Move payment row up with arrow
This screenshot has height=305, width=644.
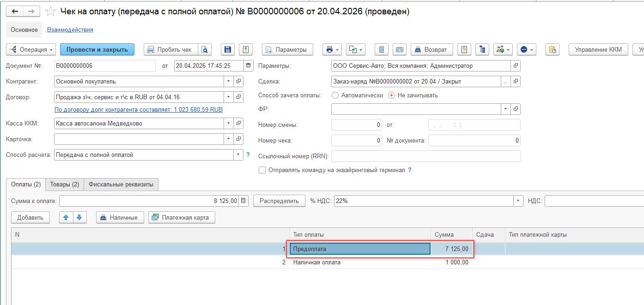pos(66,217)
